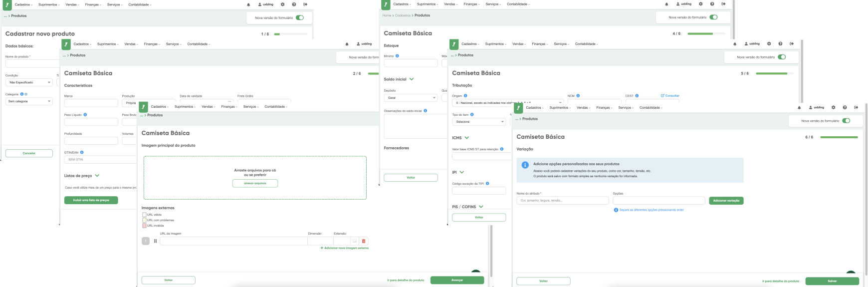The height and width of the screenshot is (287, 868).
Task: Click the gear icon beside Categoria label
Action: pos(26,94)
